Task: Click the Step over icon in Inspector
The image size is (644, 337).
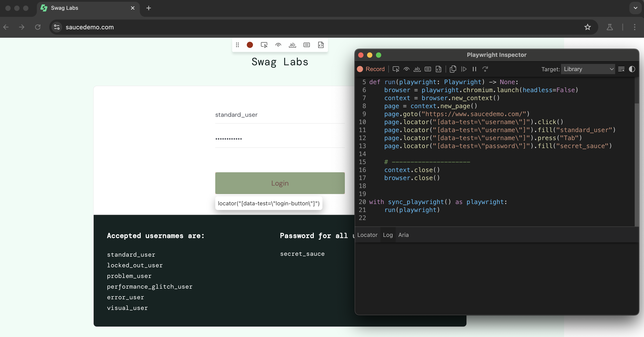Action: (485, 69)
